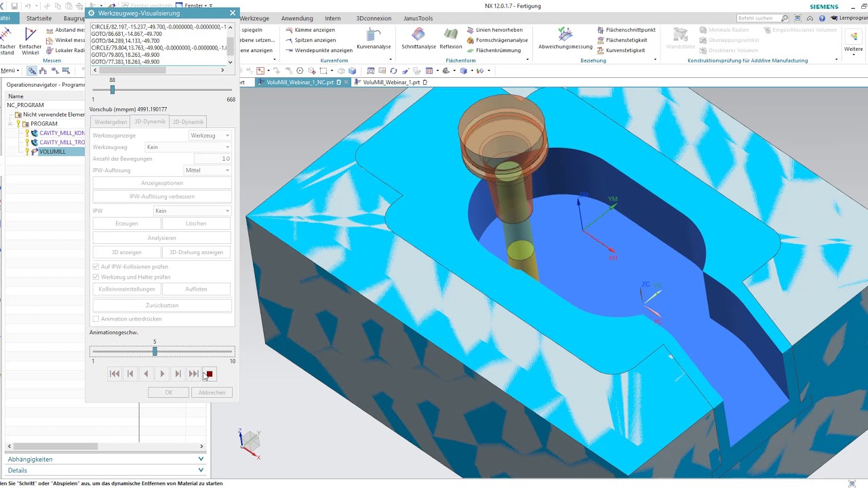Image resolution: width=868 pixels, height=488 pixels.
Task: Click the Anzahl der Bewegungen field
Action: pos(212,159)
